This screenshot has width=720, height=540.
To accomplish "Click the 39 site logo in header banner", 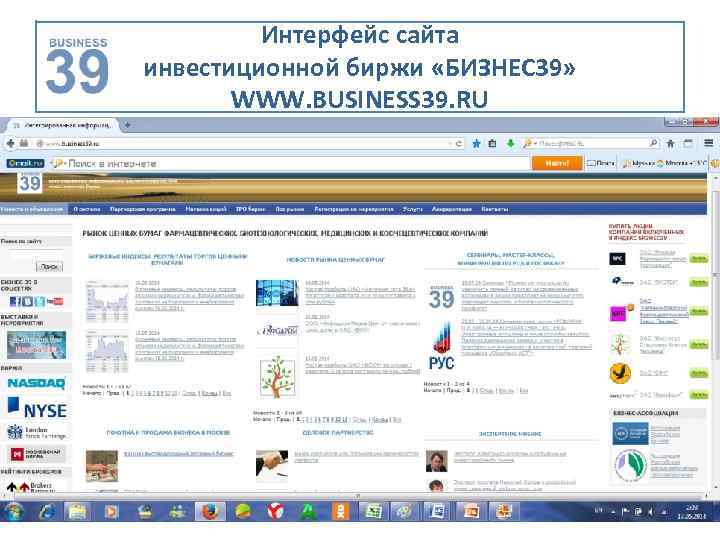I will click(x=30, y=183).
